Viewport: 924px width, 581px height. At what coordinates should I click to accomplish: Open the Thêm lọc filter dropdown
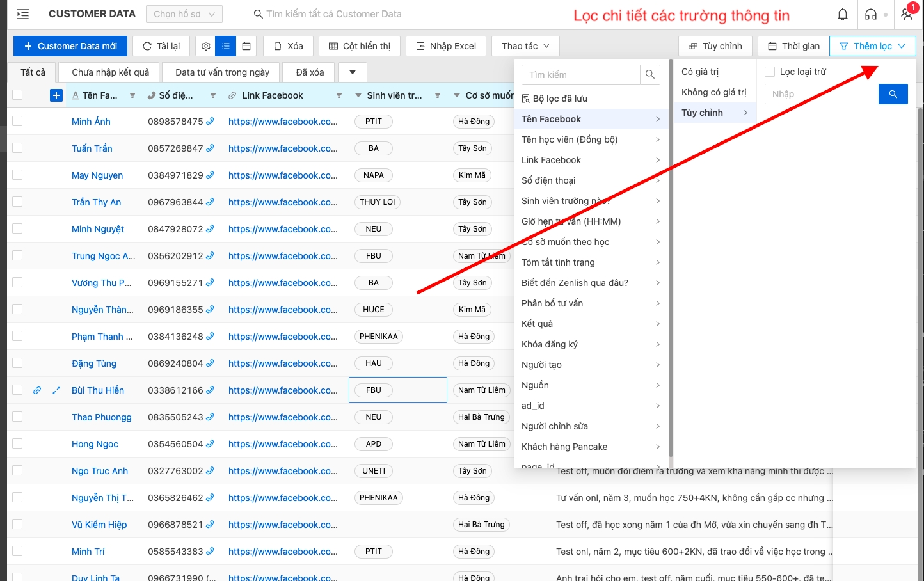pyautogui.click(x=872, y=46)
